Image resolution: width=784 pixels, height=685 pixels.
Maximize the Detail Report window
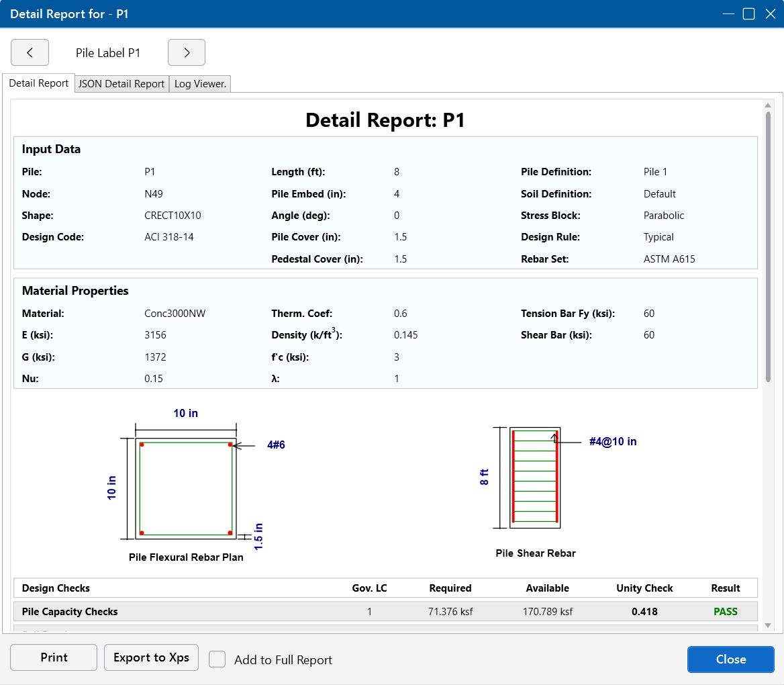(748, 13)
